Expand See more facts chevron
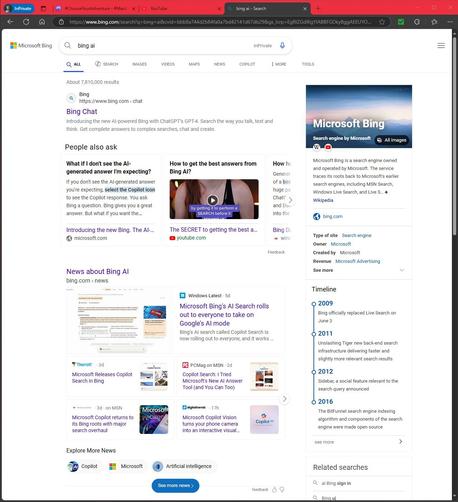 click(402, 270)
